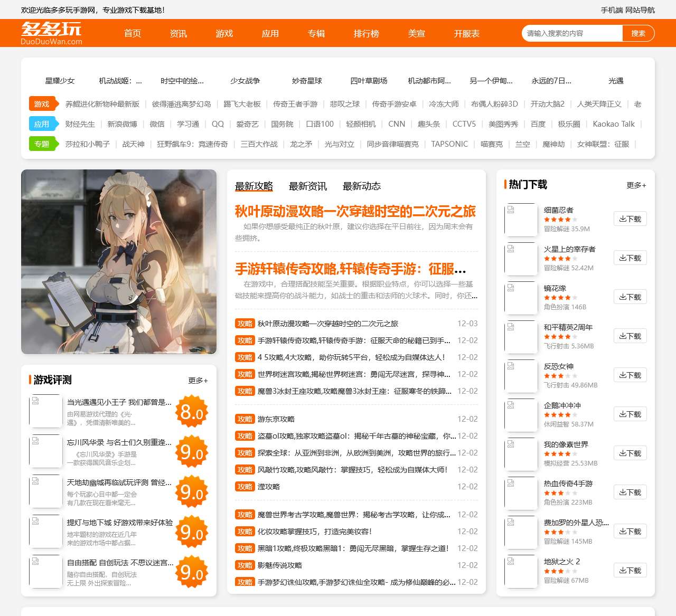This screenshot has height=616, width=676.
Task: Switch to the 最新动态 tab
Action: pos(362,186)
